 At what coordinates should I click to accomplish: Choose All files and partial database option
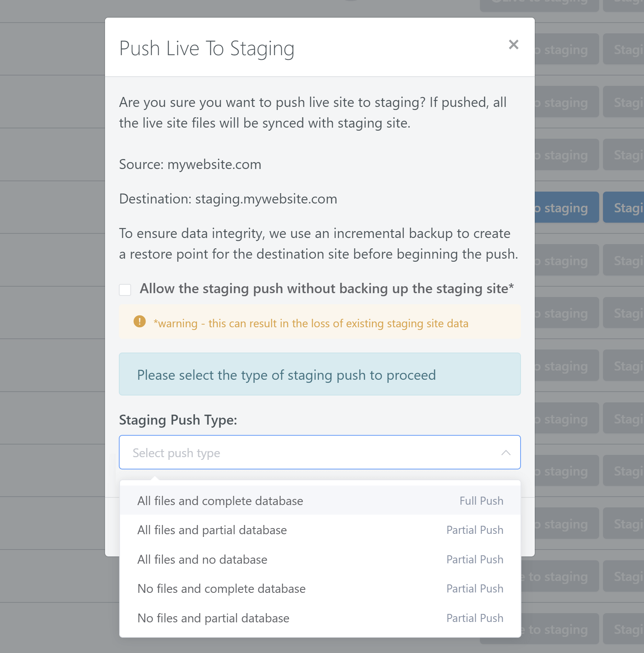point(212,530)
